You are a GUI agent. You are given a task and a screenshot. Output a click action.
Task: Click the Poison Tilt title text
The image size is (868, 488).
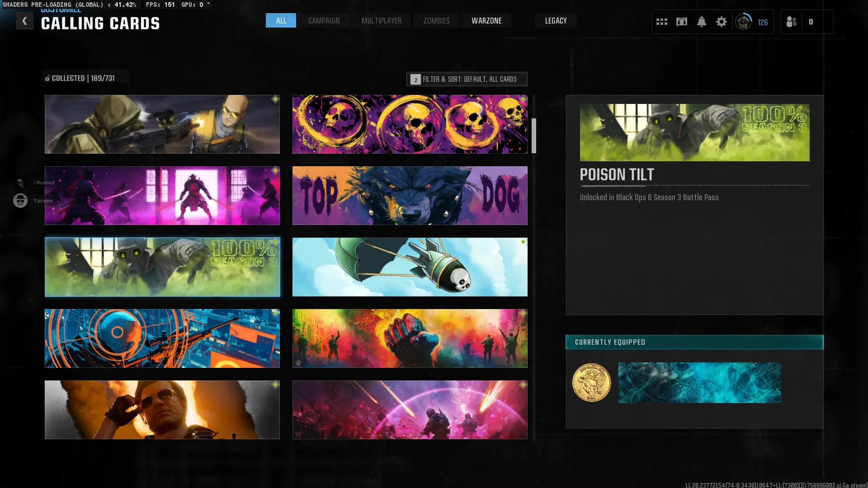point(617,175)
